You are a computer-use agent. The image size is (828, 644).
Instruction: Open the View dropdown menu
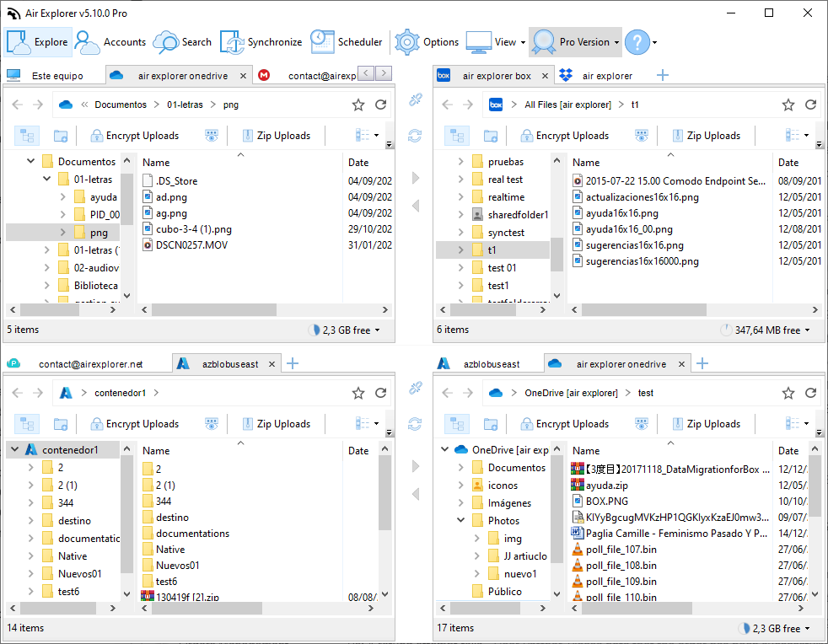495,42
